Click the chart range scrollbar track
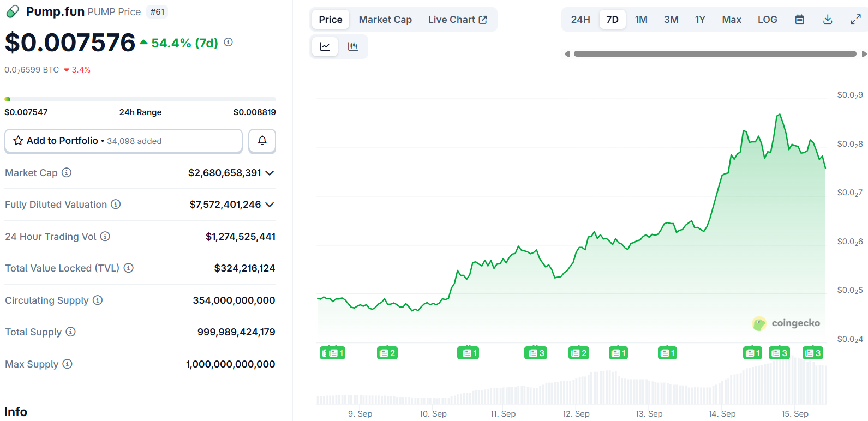This screenshot has width=868, height=421. (x=715, y=54)
